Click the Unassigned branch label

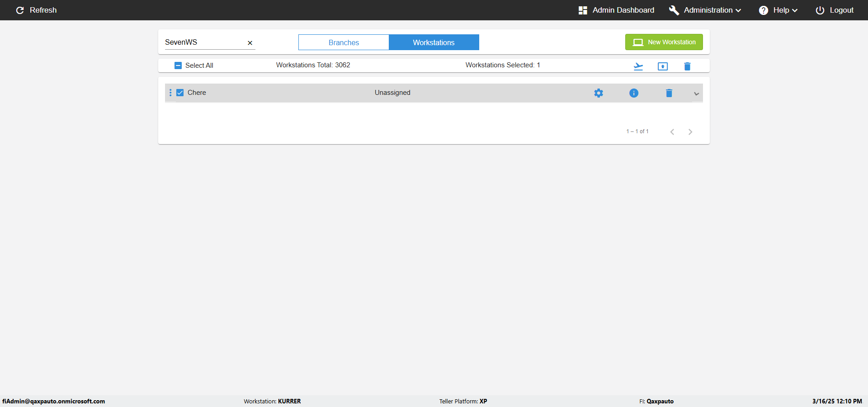(x=392, y=93)
